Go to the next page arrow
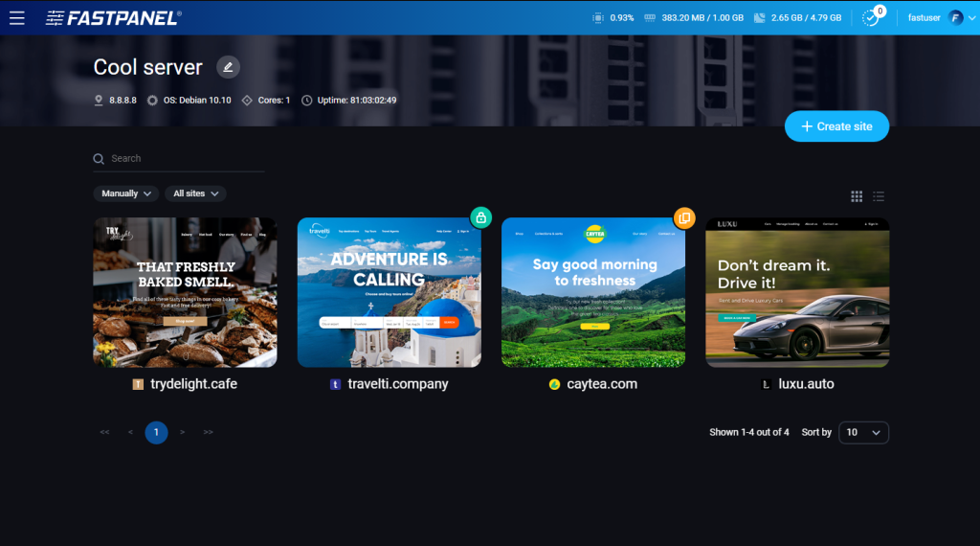The height and width of the screenshot is (546, 980). [x=183, y=432]
